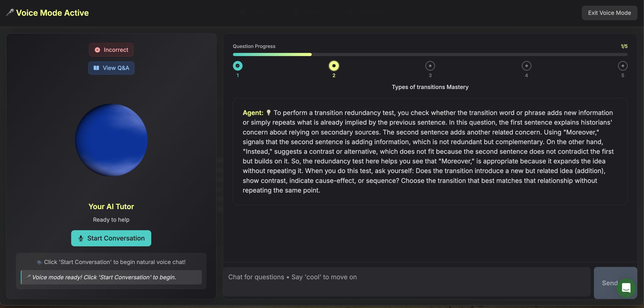This screenshot has width=644, height=308.
Task: Click the voice mode ready status message
Action: click(x=111, y=277)
